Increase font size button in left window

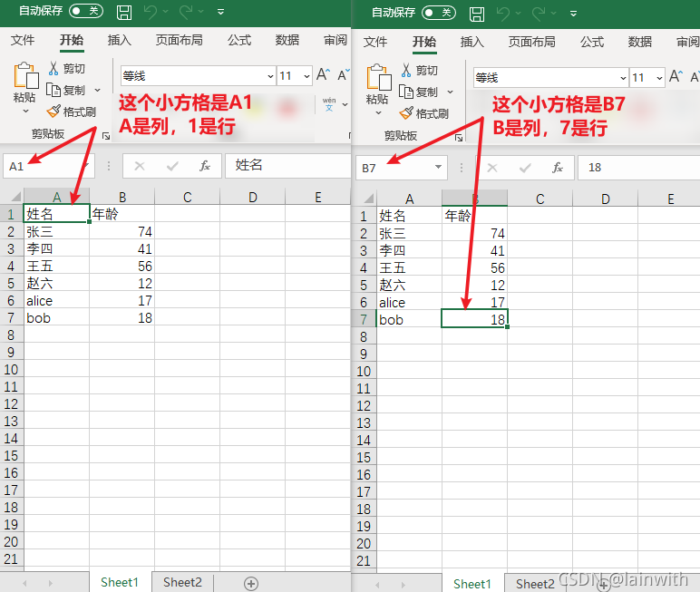point(323,74)
